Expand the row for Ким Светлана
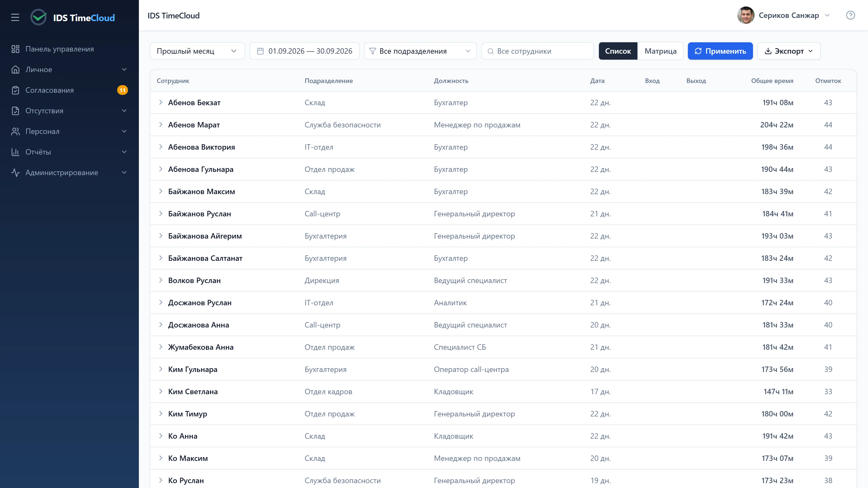Viewport: 868px width, 488px height. [x=161, y=391]
